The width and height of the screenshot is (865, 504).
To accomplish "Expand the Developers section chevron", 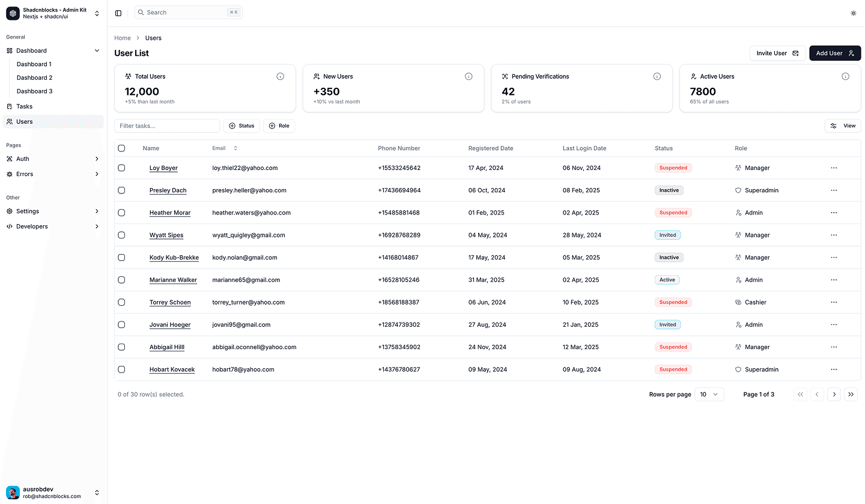I will tap(97, 226).
